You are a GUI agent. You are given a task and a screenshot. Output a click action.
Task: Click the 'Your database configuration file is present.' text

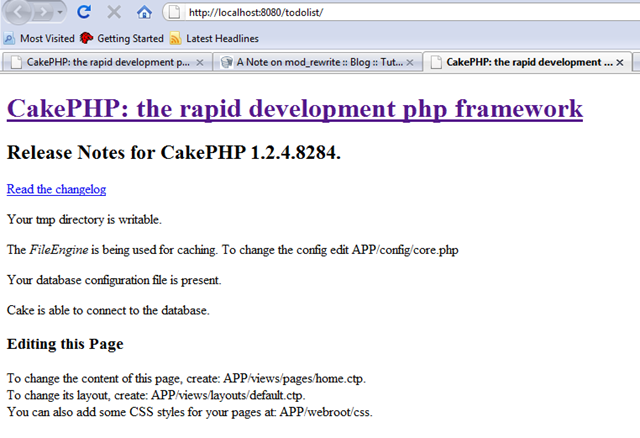[114, 280]
